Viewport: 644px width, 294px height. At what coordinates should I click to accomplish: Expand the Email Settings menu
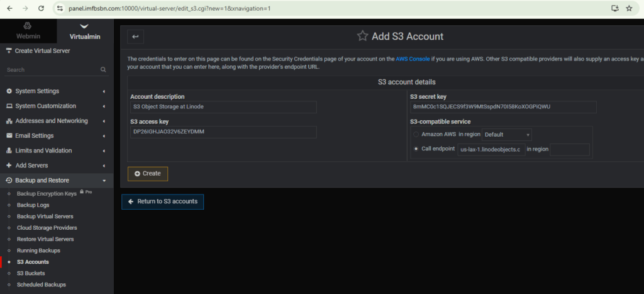point(56,136)
